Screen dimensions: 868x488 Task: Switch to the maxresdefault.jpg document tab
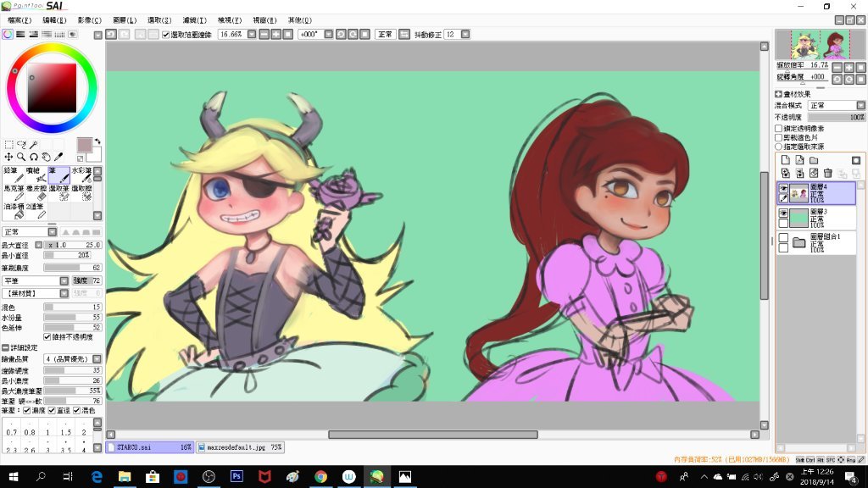[x=241, y=447]
